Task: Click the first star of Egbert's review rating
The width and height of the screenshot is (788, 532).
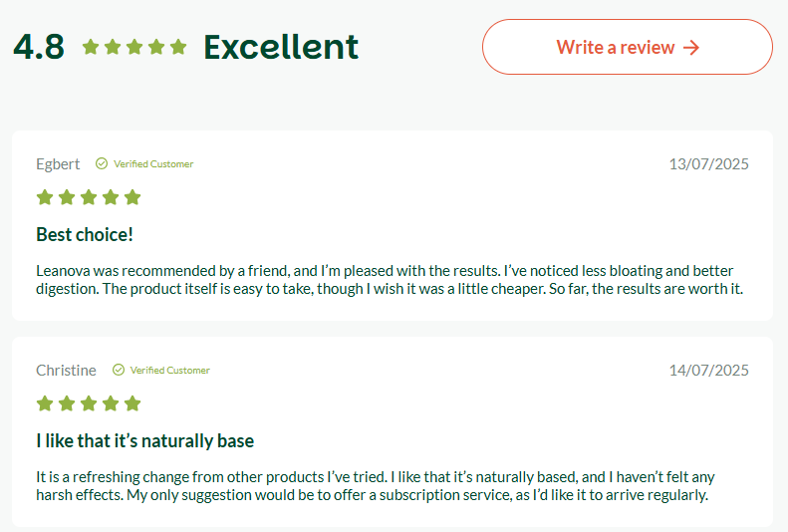Action: [45, 197]
